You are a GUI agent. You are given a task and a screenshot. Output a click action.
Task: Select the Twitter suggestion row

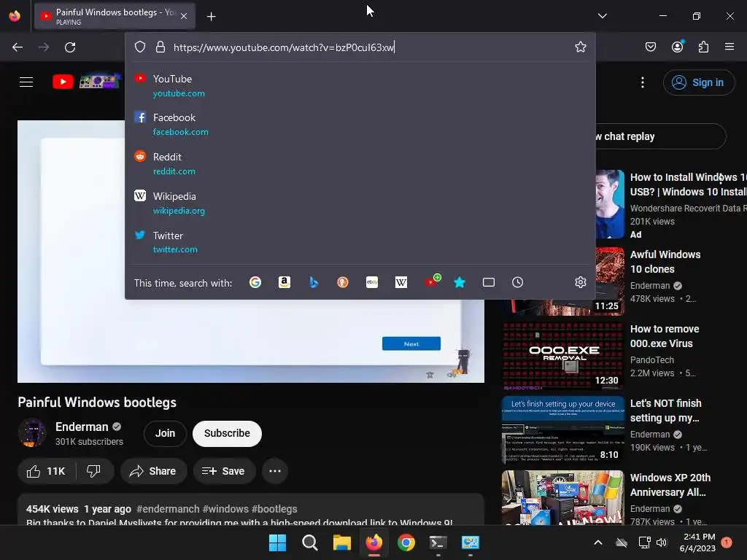click(x=360, y=242)
